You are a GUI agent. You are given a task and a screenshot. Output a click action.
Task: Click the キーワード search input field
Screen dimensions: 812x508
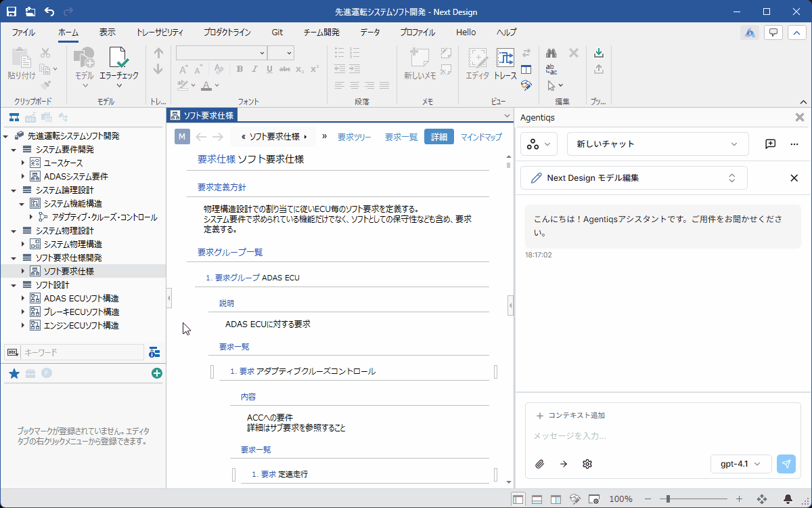pos(82,352)
